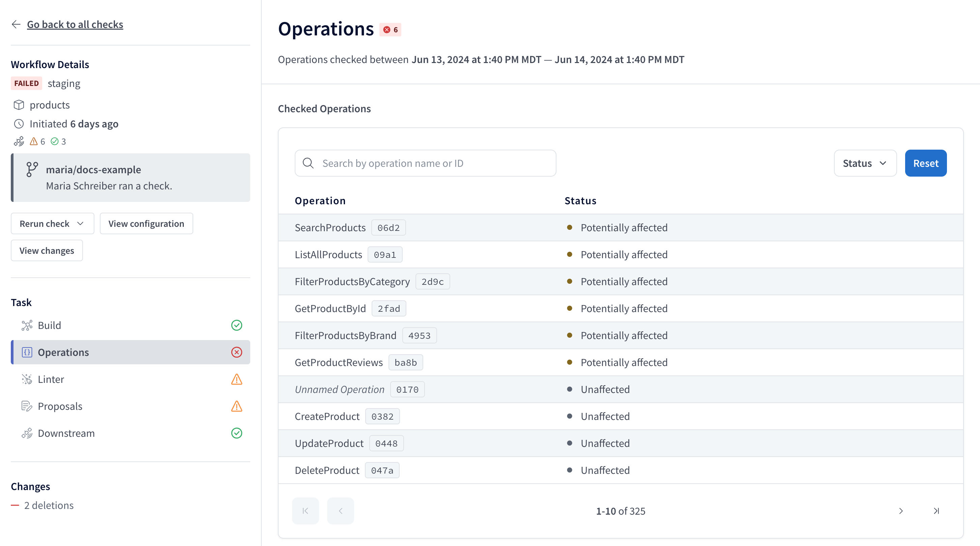980x546 pixels.
Task: Click the 09a1 operation ID badge
Action: [x=385, y=255]
